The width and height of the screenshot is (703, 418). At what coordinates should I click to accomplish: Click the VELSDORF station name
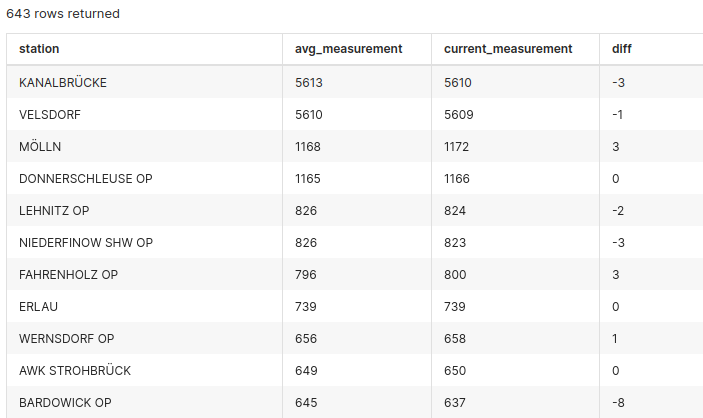coord(50,114)
